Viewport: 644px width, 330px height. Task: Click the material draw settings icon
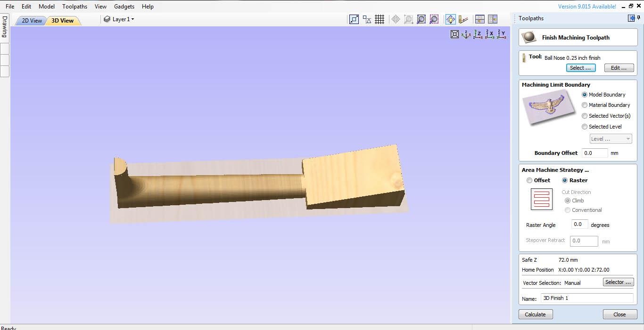pos(463,19)
